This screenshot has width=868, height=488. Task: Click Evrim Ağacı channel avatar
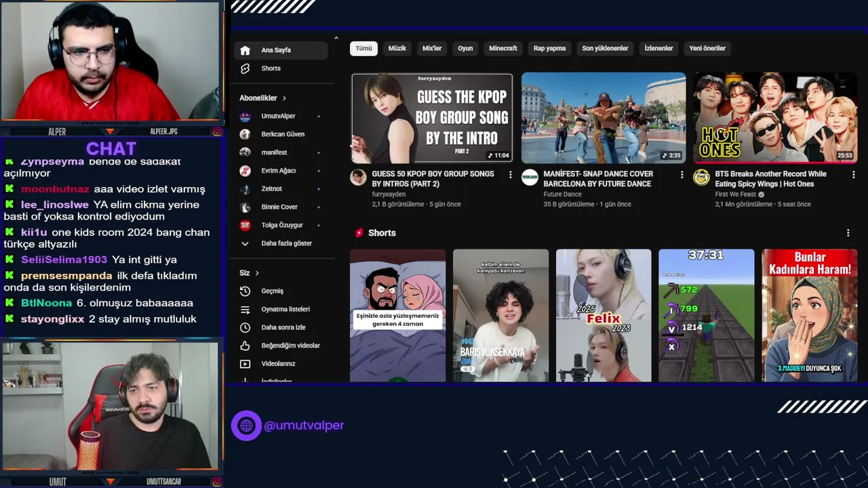tap(245, 171)
